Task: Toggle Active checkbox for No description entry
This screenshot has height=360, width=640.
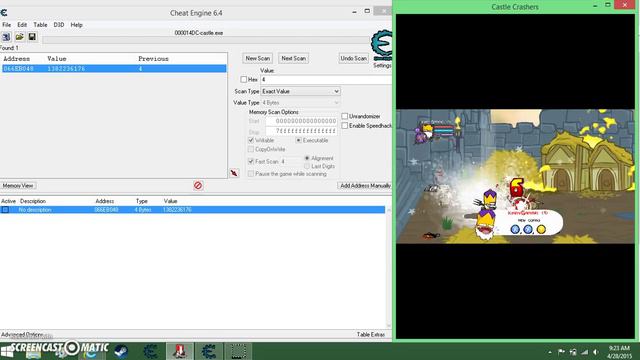Action: coord(5,210)
